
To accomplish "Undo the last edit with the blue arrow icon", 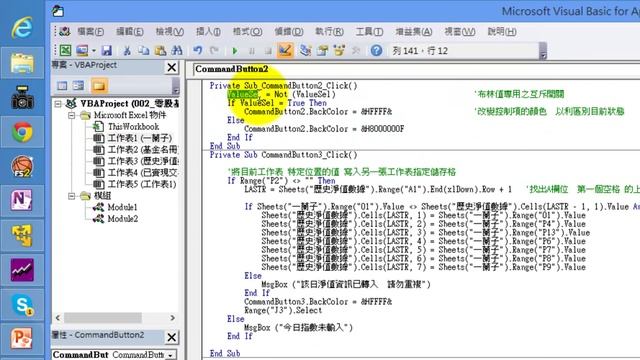I will click(x=198, y=51).
